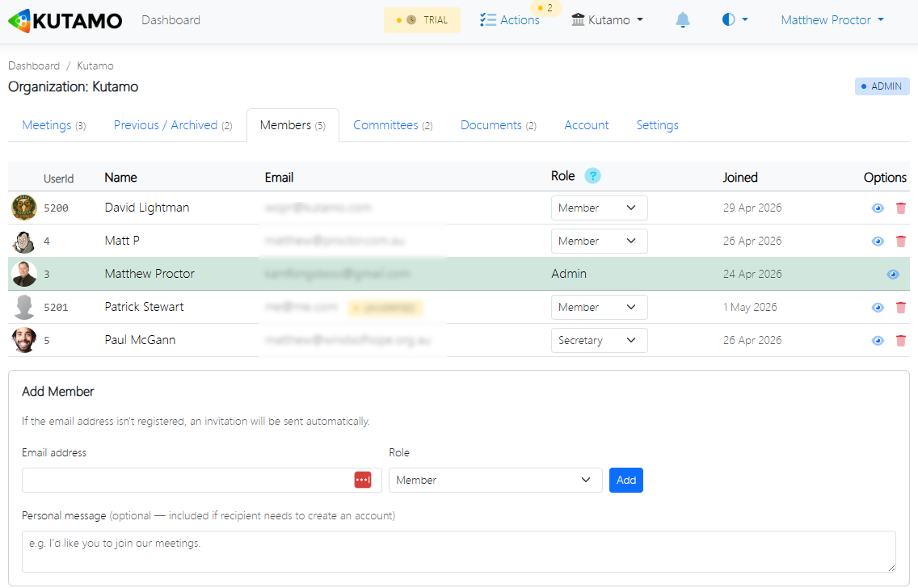This screenshot has height=588, width=918.
Task: Open the Settings tab
Action: click(658, 125)
